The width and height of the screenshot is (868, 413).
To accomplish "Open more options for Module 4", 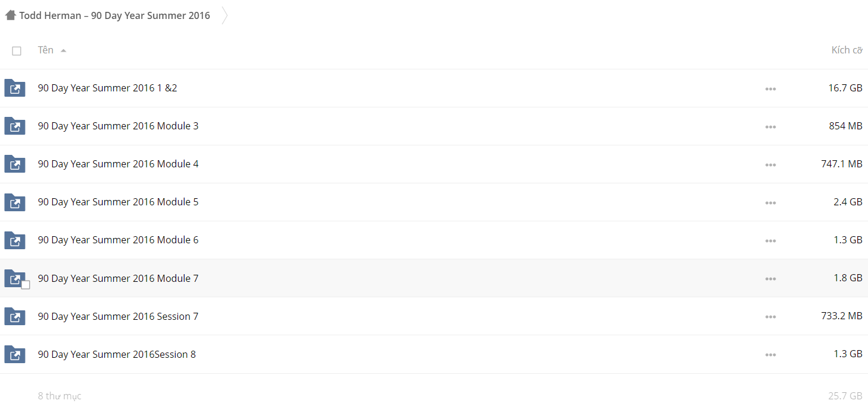I will pyautogui.click(x=770, y=165).
